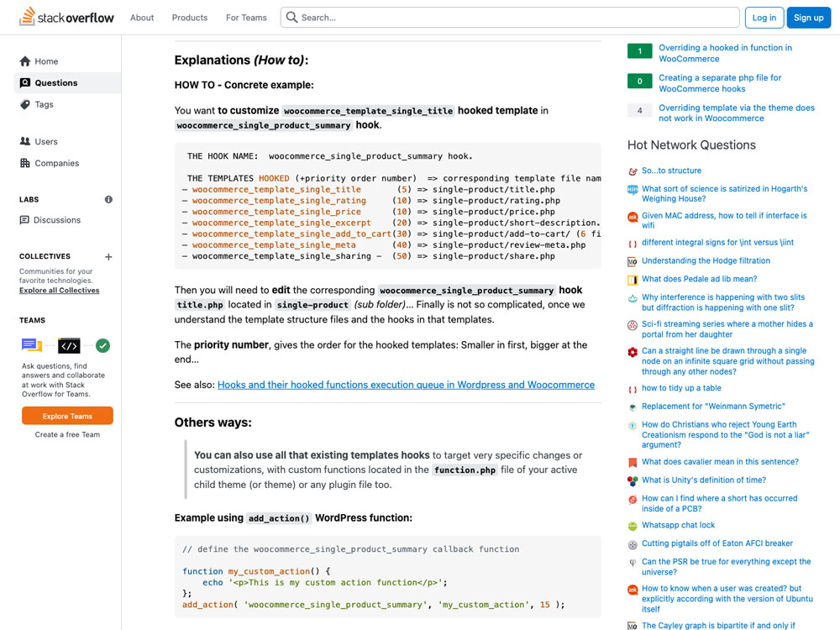Click 'my_custom_action' function name in code
This screenshot has height=630, width=840.
coord(269,571)
